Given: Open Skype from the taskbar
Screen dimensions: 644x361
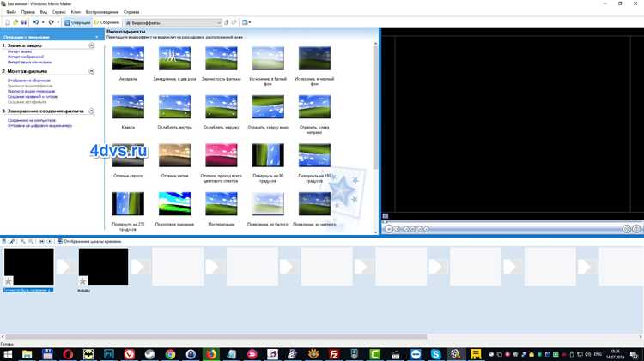Looking at the screenshot, I should (435, 354).
